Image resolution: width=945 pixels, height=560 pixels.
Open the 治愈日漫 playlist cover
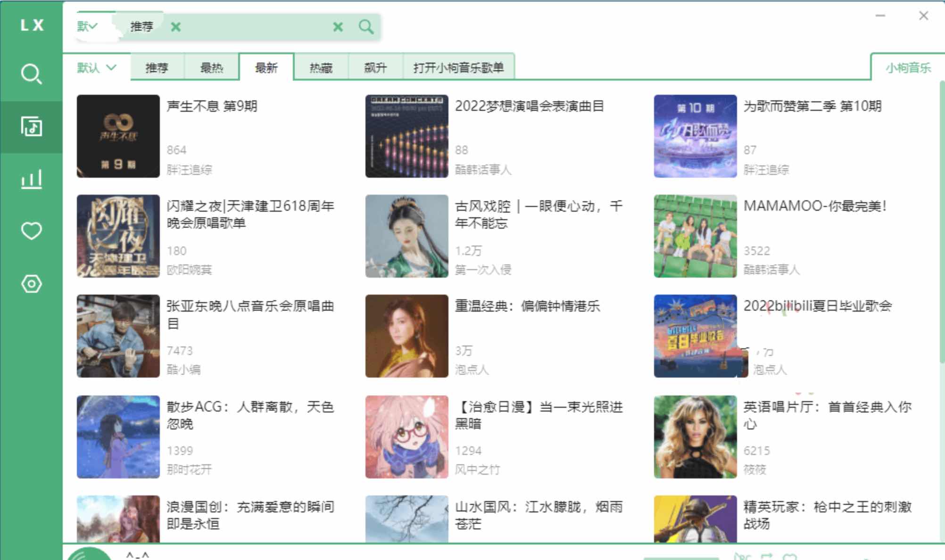(407, 437)
